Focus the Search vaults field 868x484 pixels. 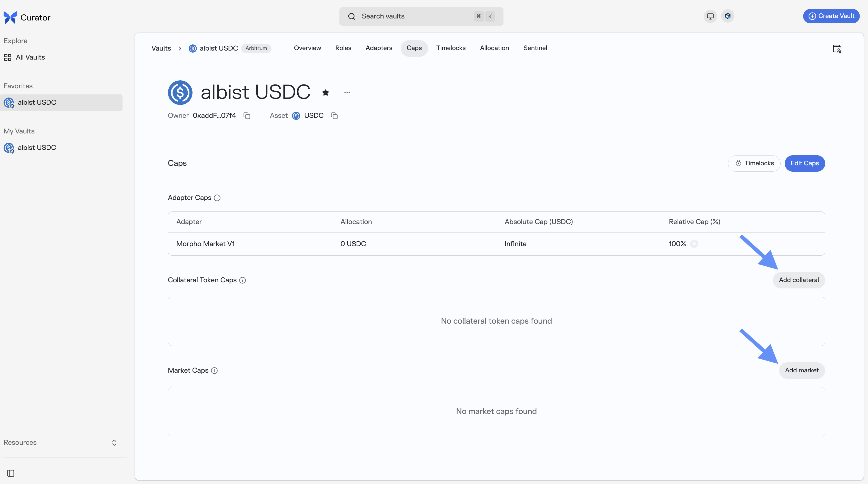click(421, 16)
